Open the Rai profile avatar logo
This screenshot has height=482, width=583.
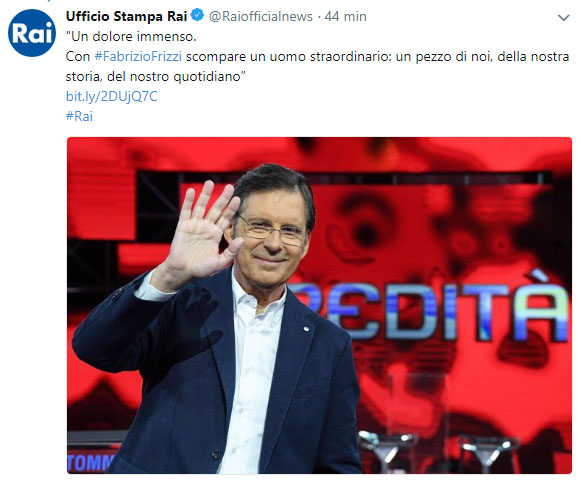click(x=32, y=33)
